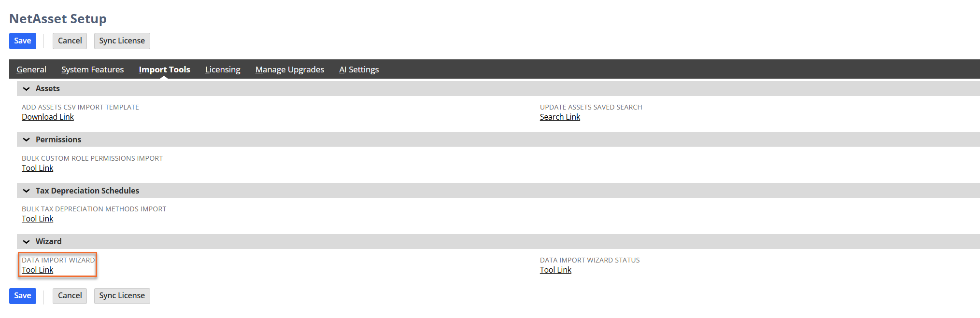
Task: Click the bottom Sync License button
Action: 122,296
